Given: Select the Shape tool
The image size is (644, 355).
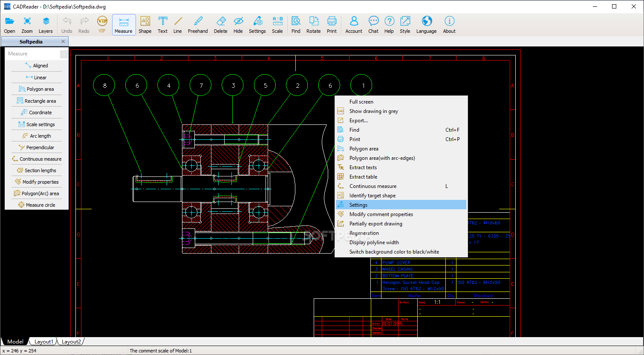Looking at the screenshot, I should (145, 25).
